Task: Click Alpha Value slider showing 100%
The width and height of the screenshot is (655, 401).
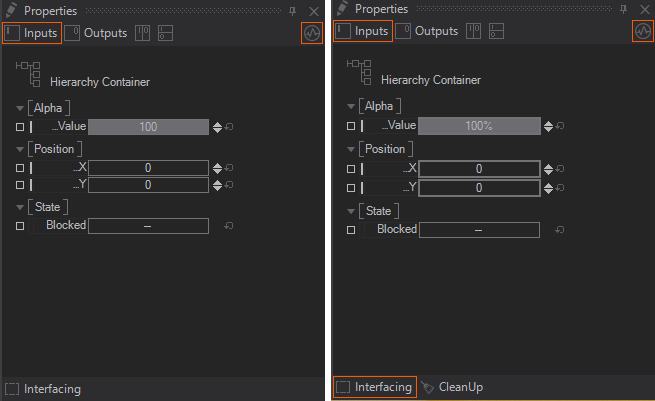Action: [478, 126]
